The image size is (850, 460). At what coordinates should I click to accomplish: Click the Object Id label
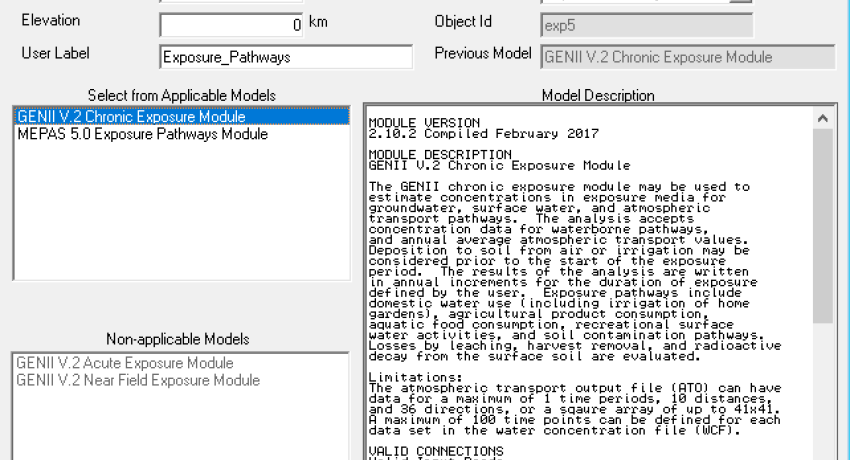[x=463, y=21]
